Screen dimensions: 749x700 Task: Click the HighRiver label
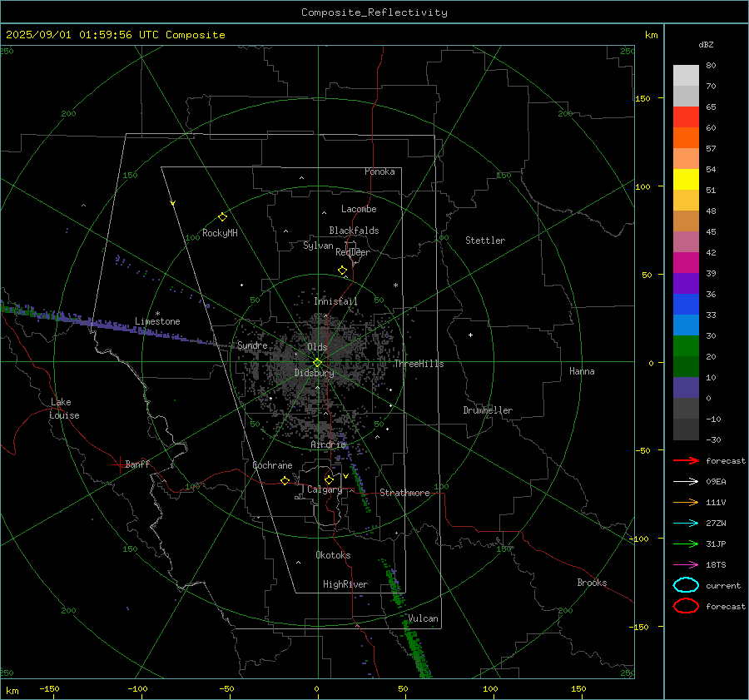345,584
